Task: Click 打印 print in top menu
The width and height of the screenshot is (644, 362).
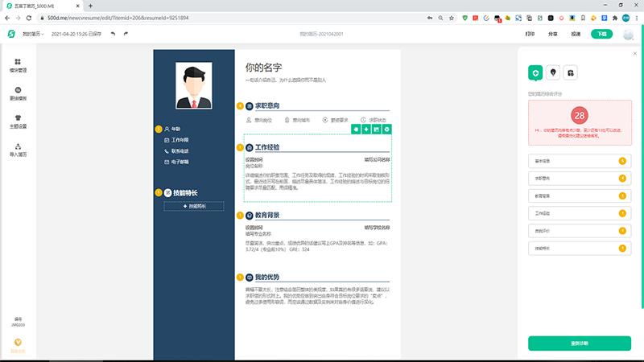Action: (529, 34)
